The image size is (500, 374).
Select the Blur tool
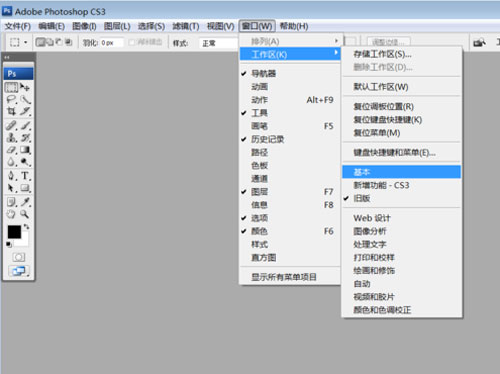pos(11,162)
